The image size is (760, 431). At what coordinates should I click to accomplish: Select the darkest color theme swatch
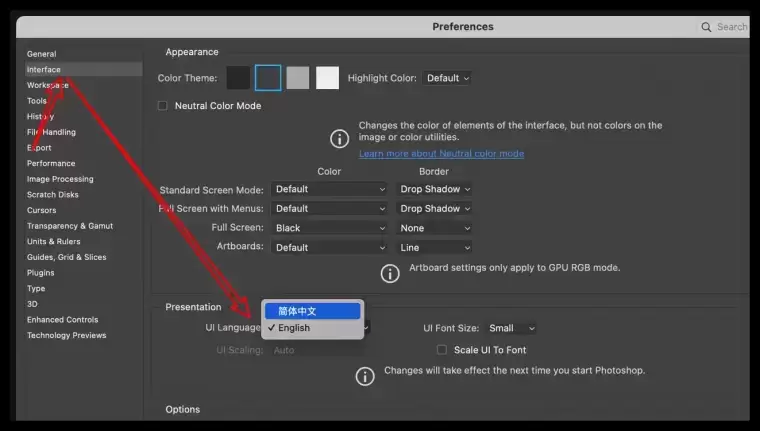[x=238, y=78]
